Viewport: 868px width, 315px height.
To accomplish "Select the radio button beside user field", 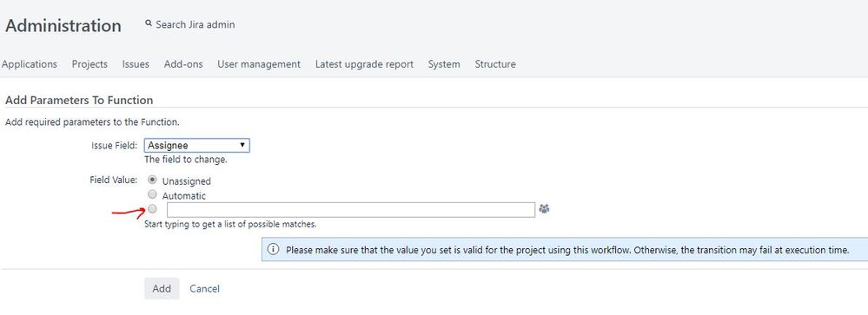I will 153,209.
